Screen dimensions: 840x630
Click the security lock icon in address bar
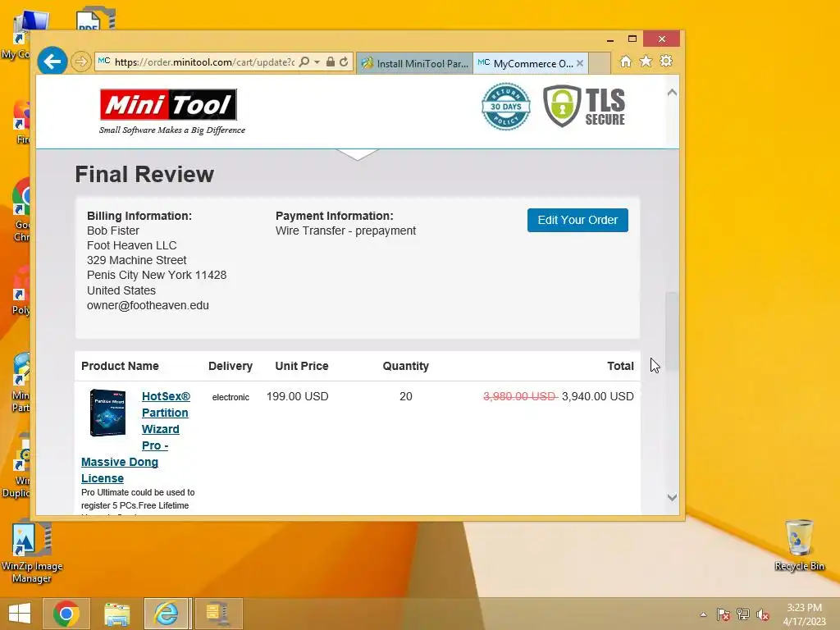tap(331, 62)
